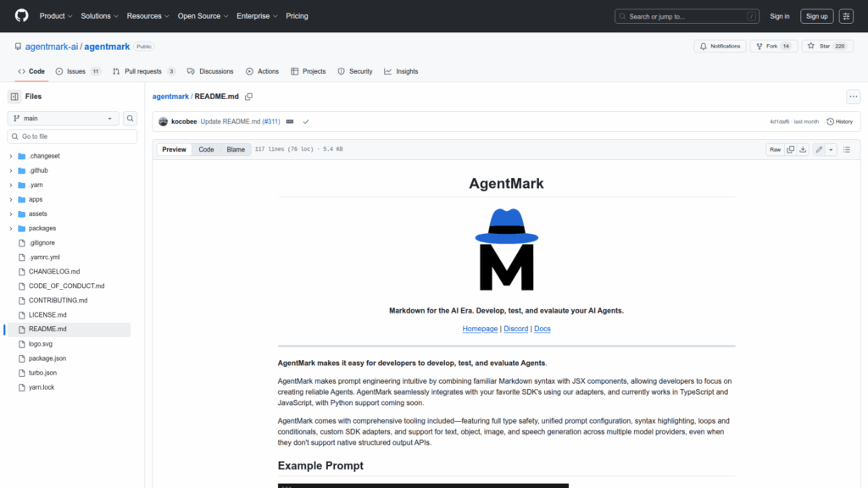The width and height of the screenshot is (868, 488).
Task: Open the Actions tab
Action: pos(263,71)
